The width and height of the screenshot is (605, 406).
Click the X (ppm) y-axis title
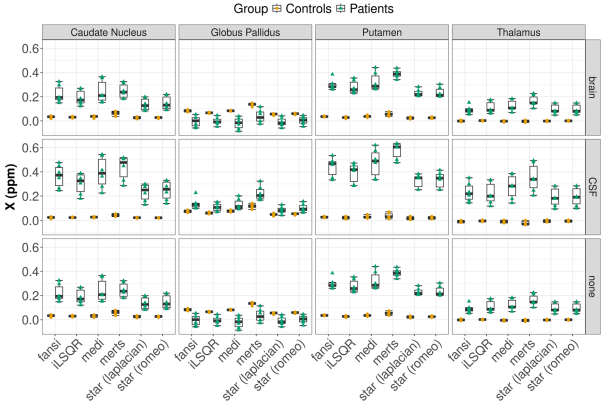click(12, 185)
